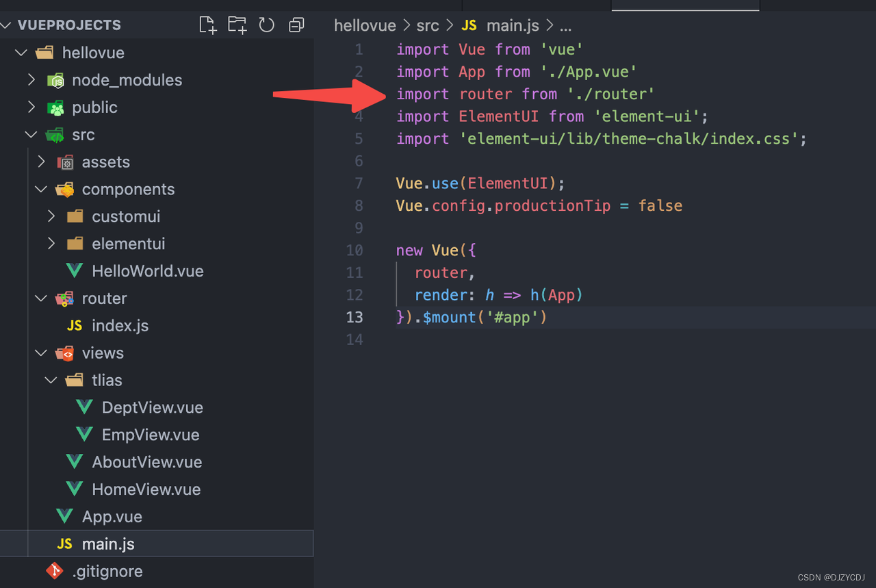
Task: Expand the elementui folder
Action: [x=51, y=243]
